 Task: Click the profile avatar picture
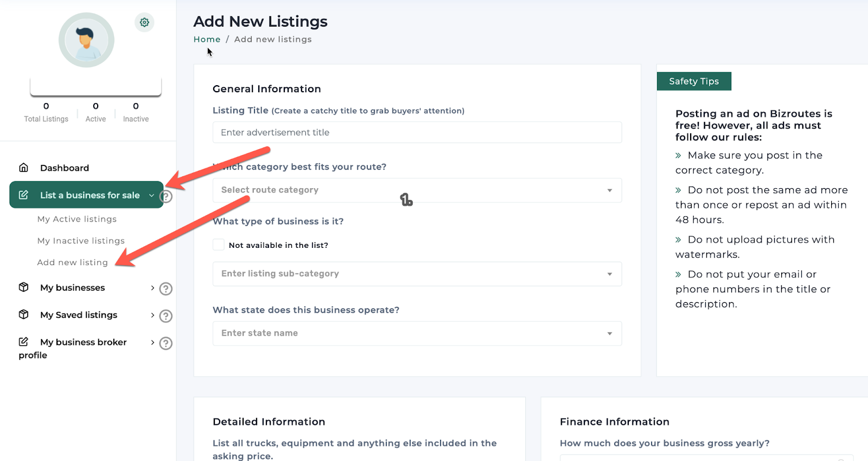[86, 40]
